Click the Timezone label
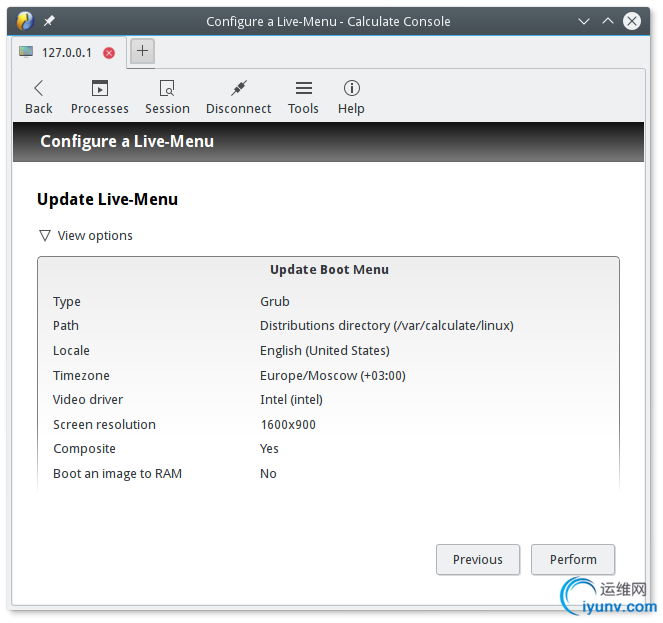Screen dimensions: 663x623 click(81, 376)
